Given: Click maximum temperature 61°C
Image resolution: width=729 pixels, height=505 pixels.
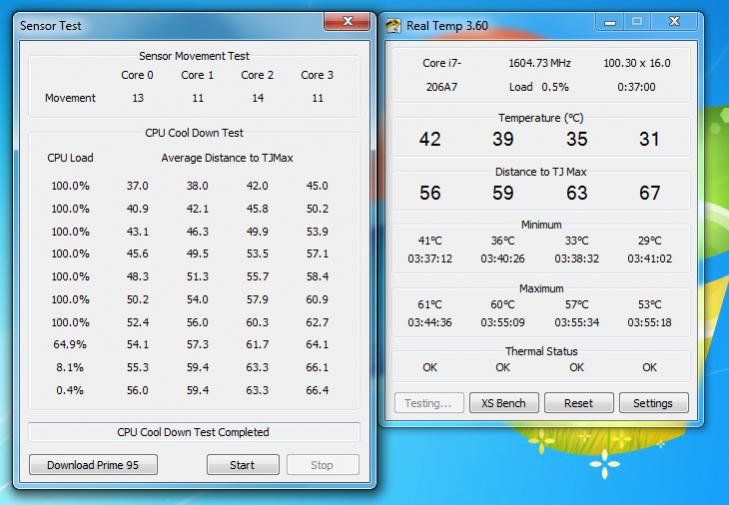Looking at the screenshot, I should [x=430, y=305].
